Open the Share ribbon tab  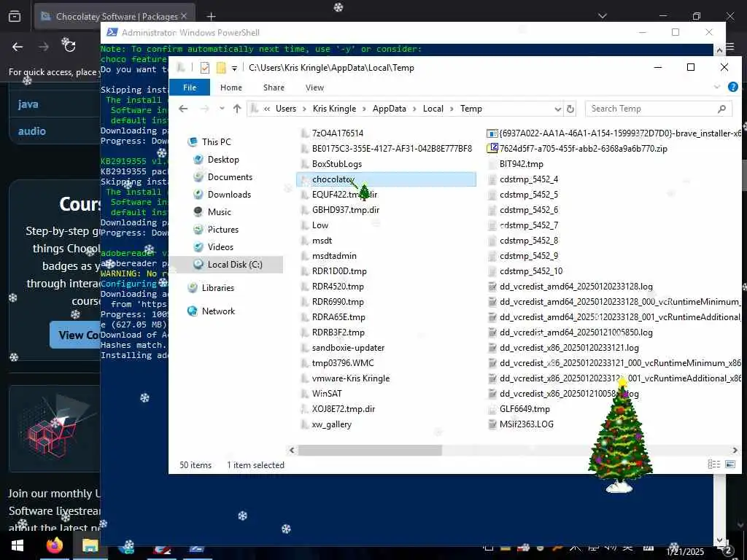[x=274, y=87]
